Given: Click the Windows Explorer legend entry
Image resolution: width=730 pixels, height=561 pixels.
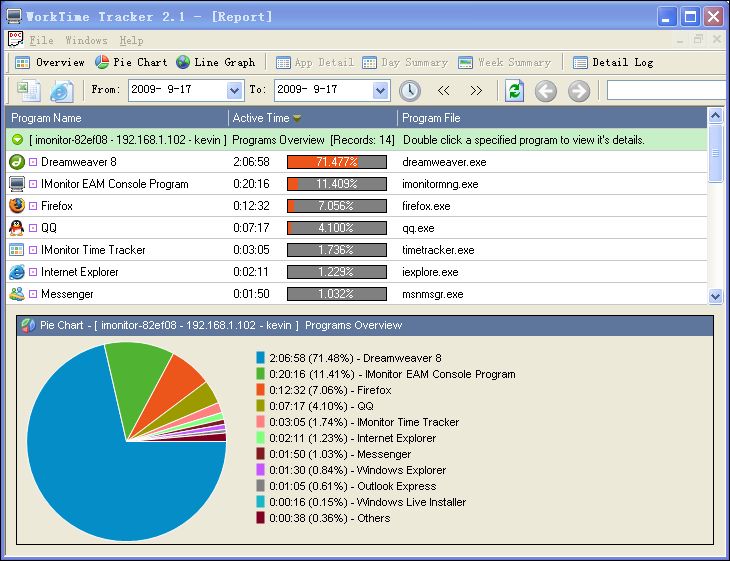Looking at the screenshot, I should pos(351,470).
